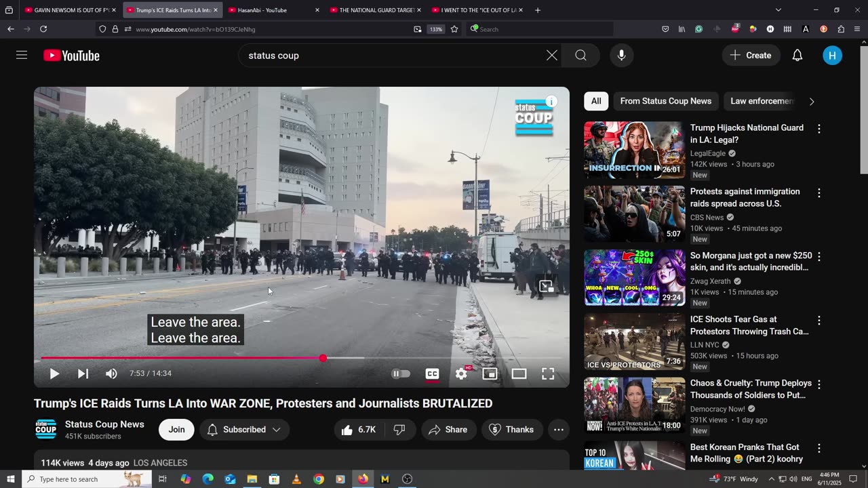This screenshot has width=868, height=488.
Task: Open options for Chaos & Cruelty video
Action: [x=819, y=384]
